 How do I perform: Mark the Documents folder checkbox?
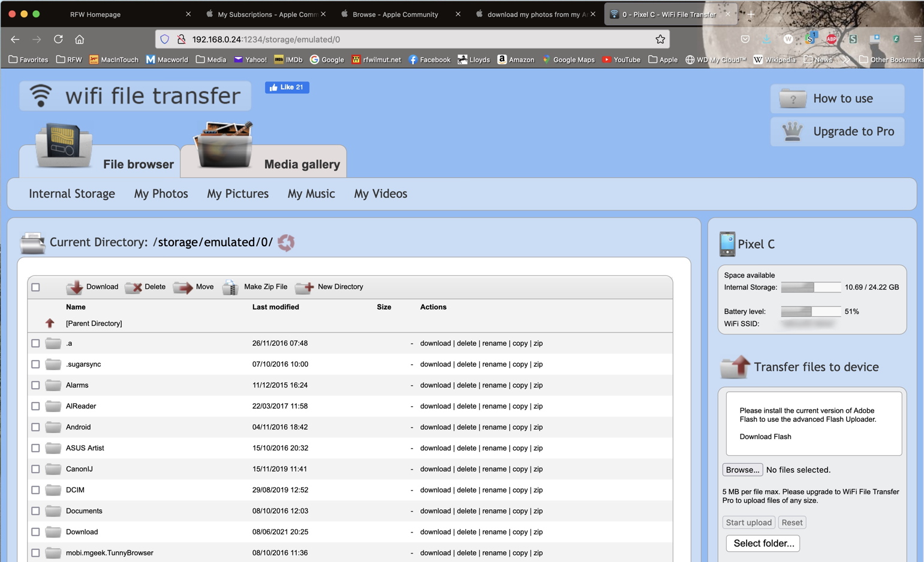(35, 511)
